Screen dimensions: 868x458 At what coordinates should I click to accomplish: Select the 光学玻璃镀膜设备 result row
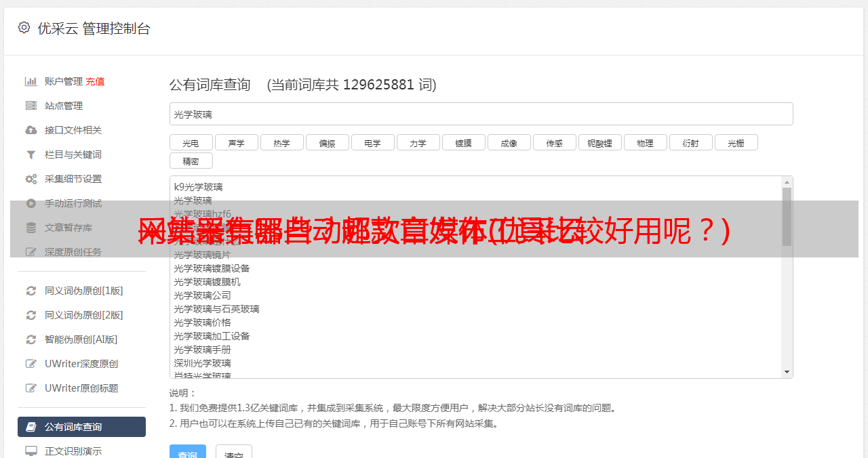click(212, 268)
